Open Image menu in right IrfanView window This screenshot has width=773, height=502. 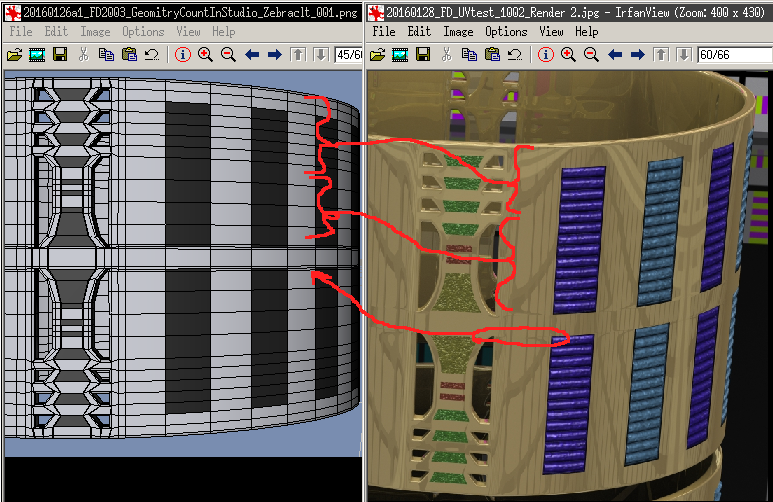458,32
